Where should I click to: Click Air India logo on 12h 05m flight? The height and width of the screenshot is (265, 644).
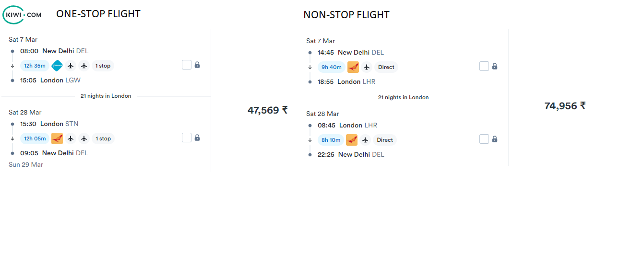tap(57, 138)
